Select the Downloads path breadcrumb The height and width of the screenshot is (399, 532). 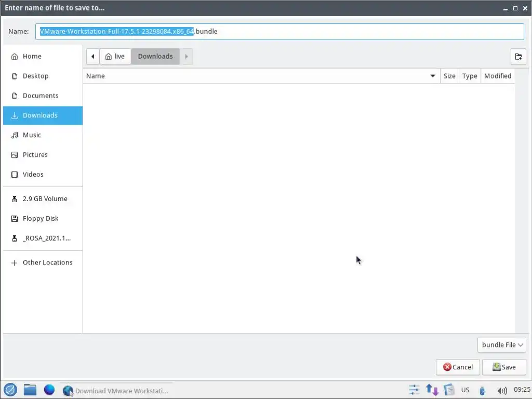tap(155, 56)
